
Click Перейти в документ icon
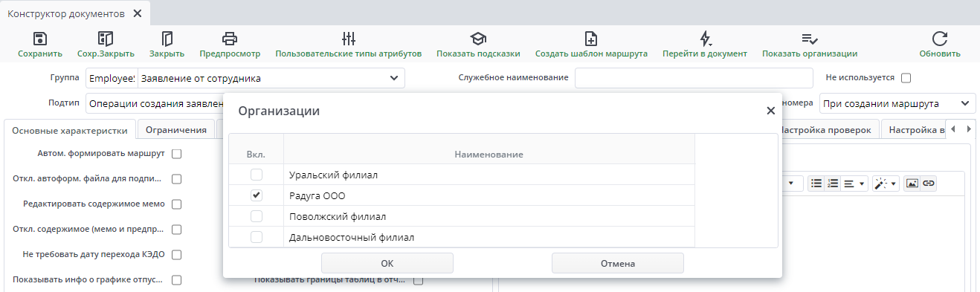pos(705,39)
